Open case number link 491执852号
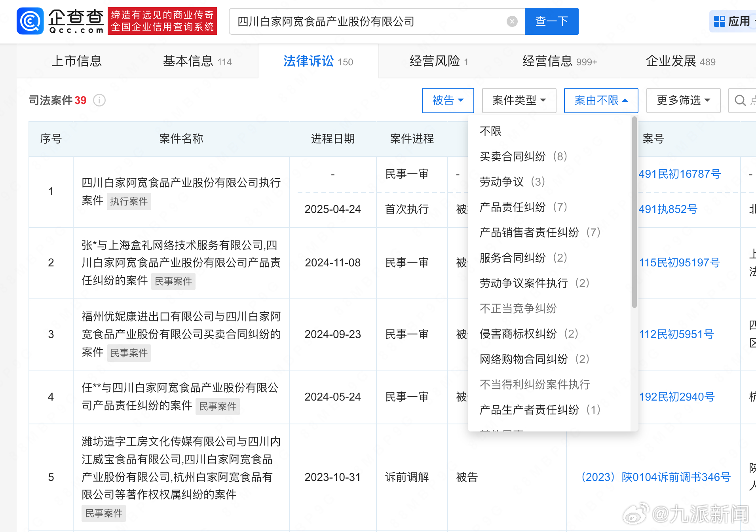The image size is (756, 532). click(x=668, y=209)
